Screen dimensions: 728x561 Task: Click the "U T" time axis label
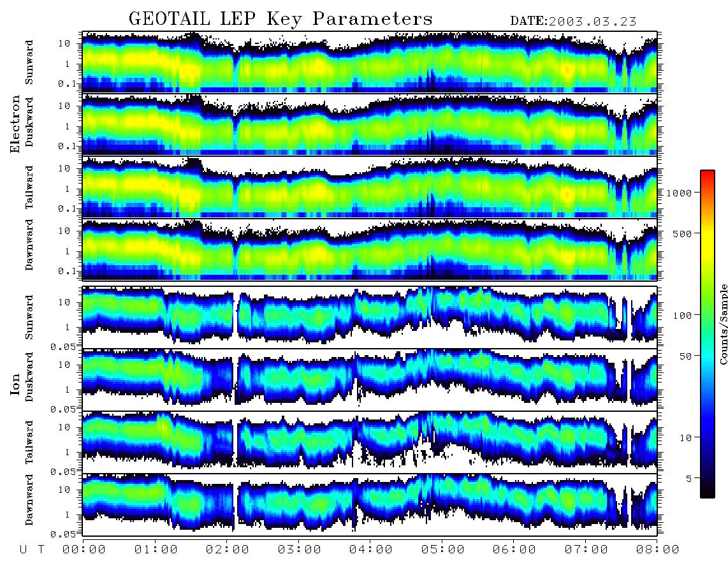(x=33, y=550)
